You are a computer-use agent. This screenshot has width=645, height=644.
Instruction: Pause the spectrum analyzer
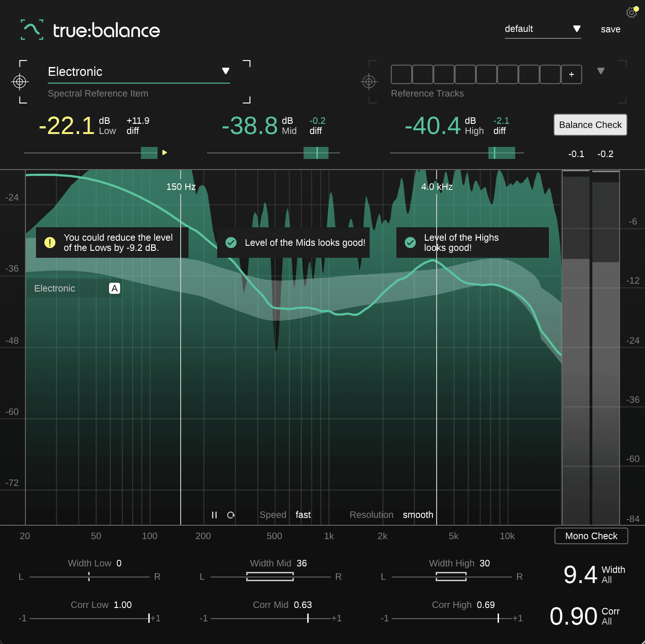[214, 515]
